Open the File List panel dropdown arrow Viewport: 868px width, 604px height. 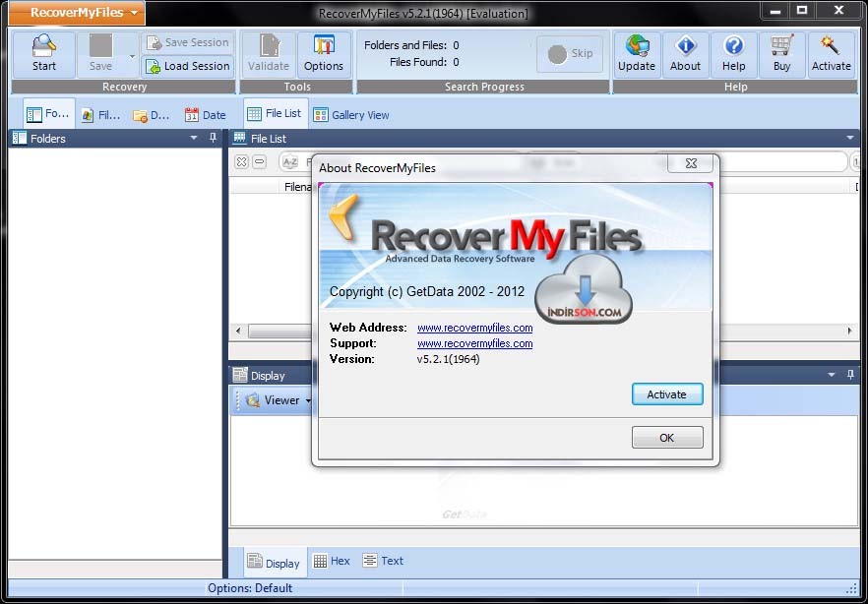[850, 137]
